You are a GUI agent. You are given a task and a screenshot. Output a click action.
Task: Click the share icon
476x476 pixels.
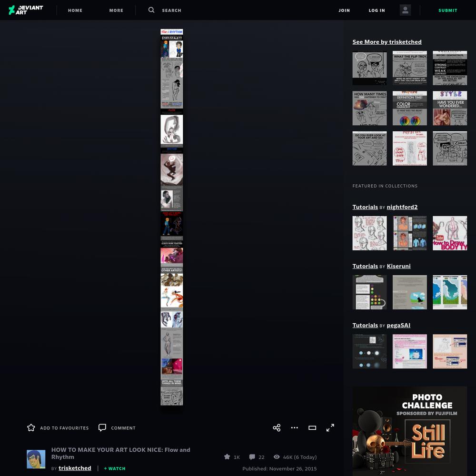[x=277, y=428]
